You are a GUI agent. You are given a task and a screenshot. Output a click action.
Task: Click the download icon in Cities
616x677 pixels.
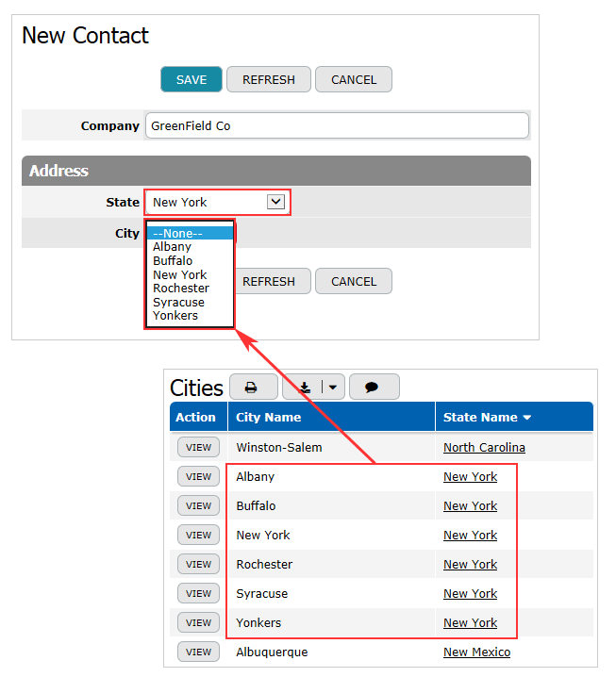[x=305, y=387]
